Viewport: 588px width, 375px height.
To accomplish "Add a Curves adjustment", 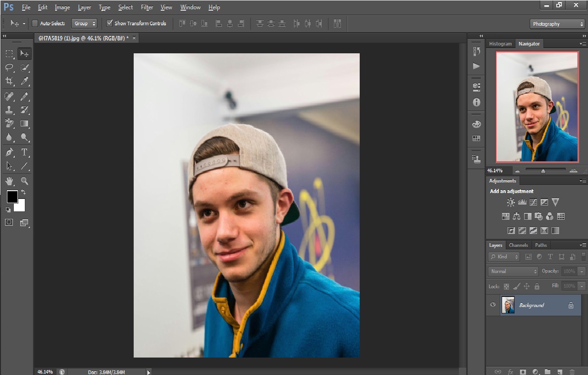I will 533,202.
